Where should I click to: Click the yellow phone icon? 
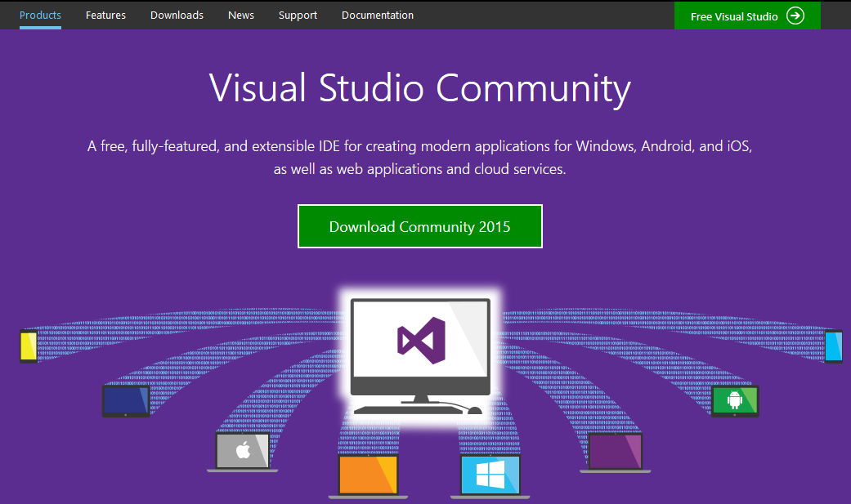pos(29,346)
